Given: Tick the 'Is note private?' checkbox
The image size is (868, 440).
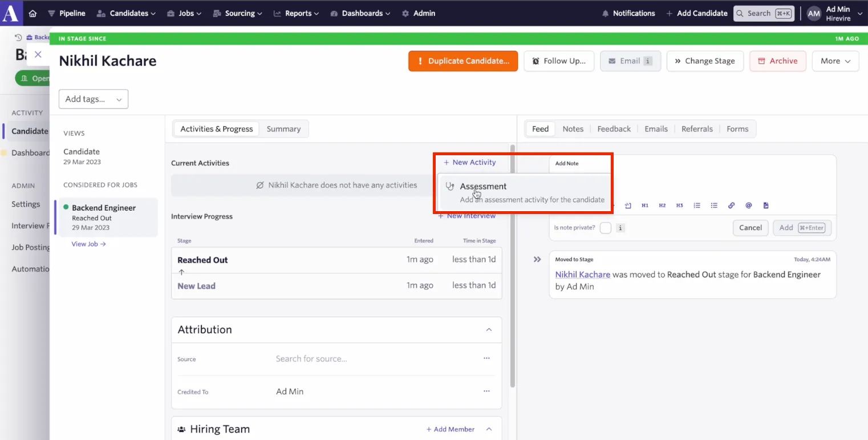Looking at the screenshot, I should tap(606, 228).
